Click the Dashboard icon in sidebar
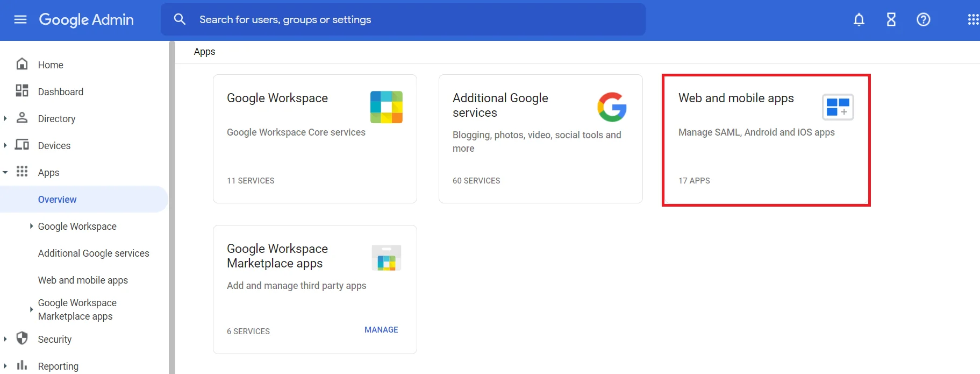The image size is (980, 374). pyautogui.click(x=22, y=91)
